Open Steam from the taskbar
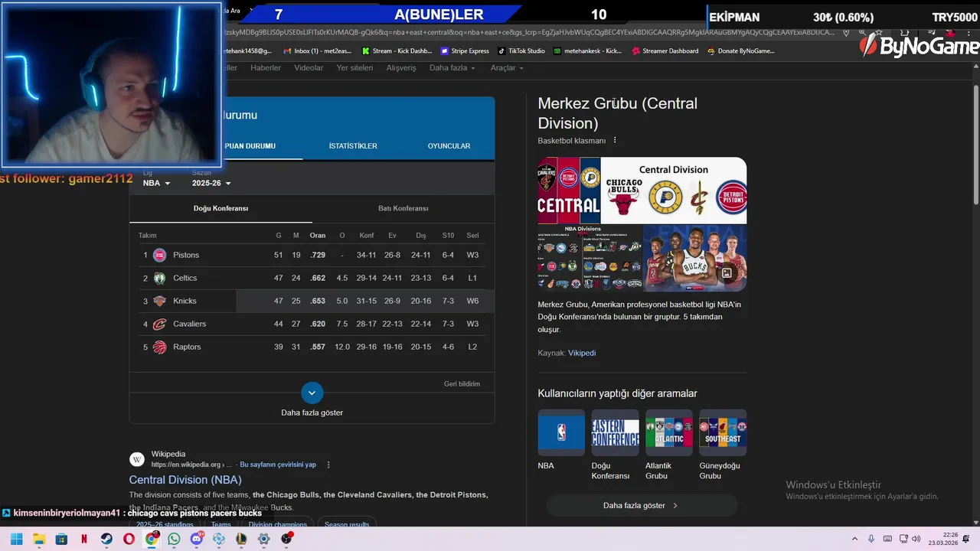980x551 pixels. click(106, 539)
